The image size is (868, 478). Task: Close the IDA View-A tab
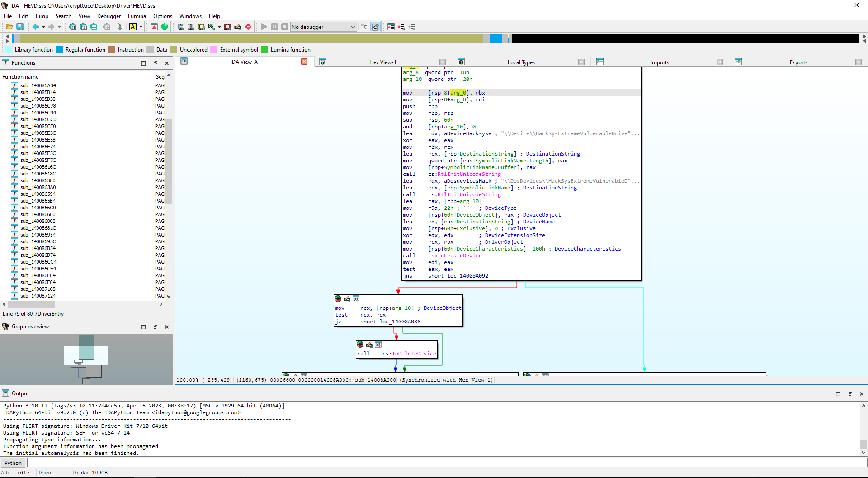pos(304,62)
